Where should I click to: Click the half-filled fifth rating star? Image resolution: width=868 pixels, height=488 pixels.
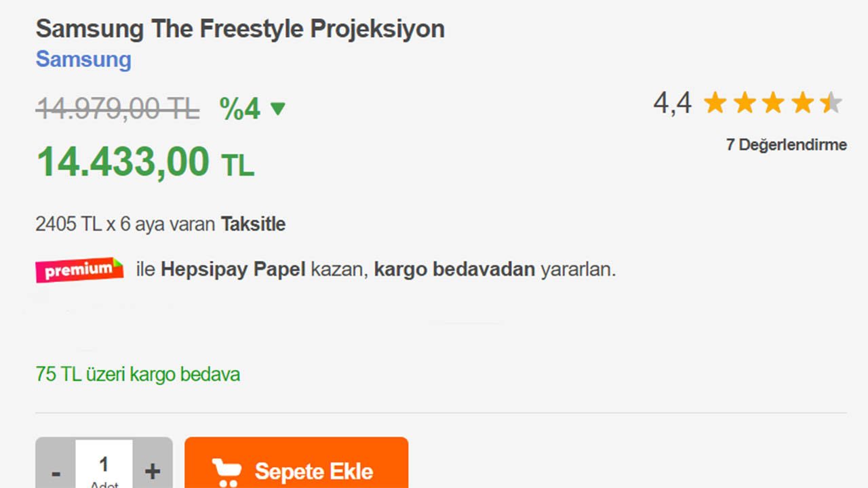coord(831,104)
